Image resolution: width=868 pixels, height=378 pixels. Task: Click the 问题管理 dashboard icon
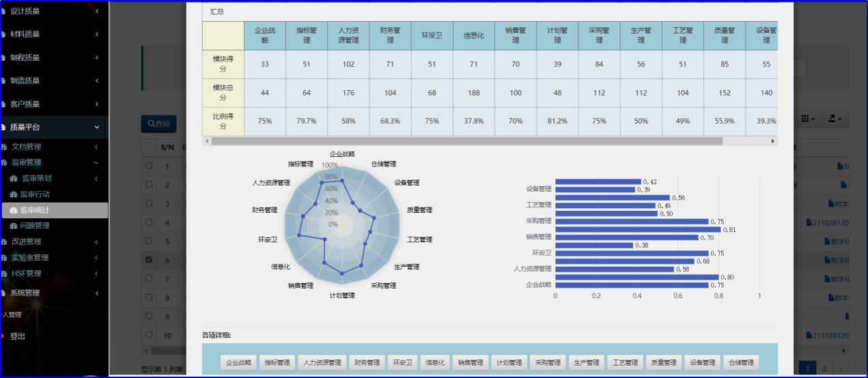[13, 226]
